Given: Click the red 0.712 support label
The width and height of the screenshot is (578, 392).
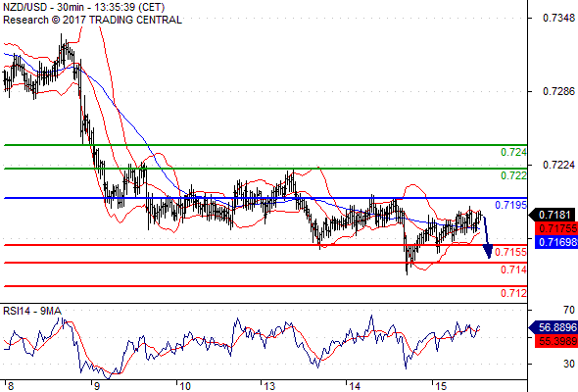Looking at the screenshot, I should pos(513,294).
